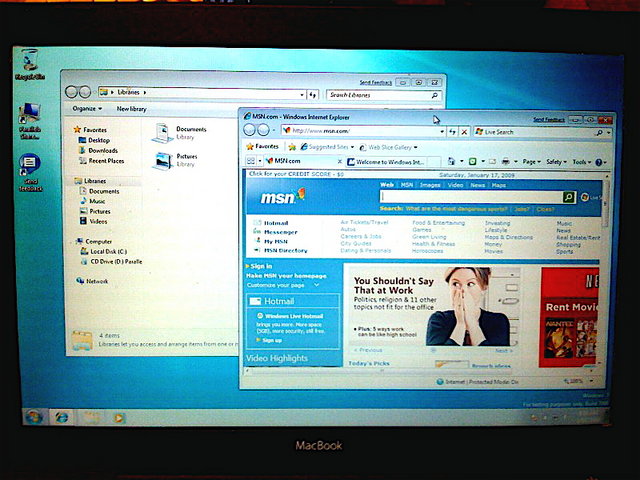Click the Live Search input box
Image resolution: width=640 pixels, height=480 pixels.
(535, 132)
